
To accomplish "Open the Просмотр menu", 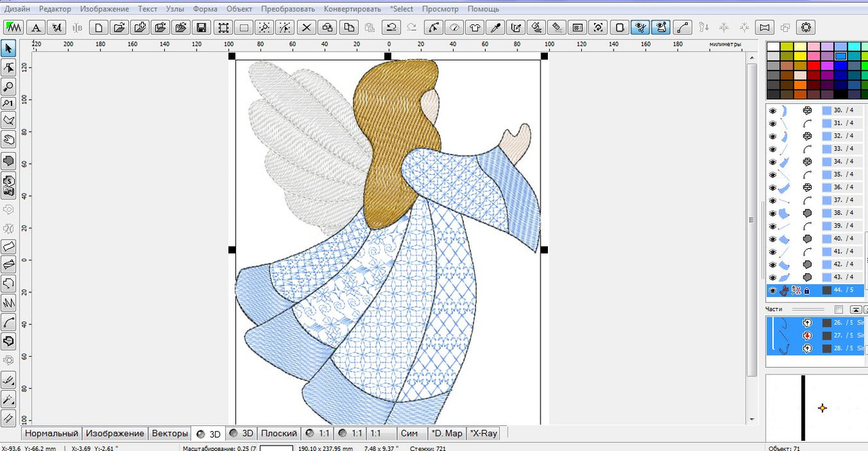I will click(x=440, y=9).
